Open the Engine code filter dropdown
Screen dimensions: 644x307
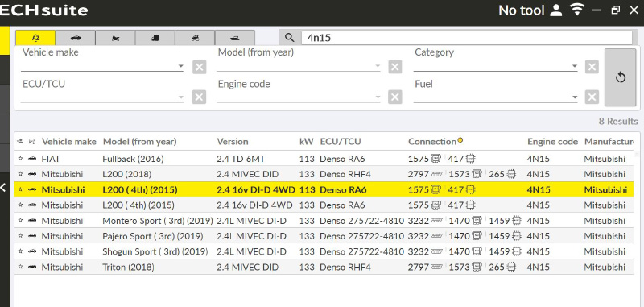click(299, 97)
